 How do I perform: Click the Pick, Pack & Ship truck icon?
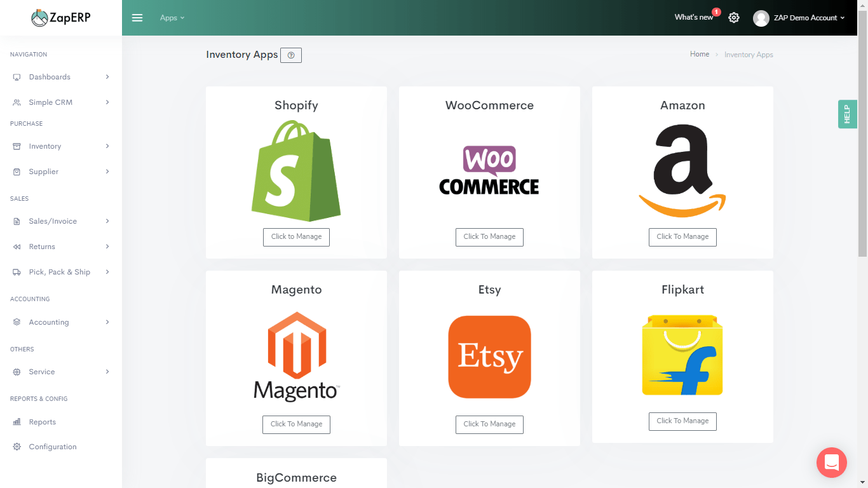point(17,272)
